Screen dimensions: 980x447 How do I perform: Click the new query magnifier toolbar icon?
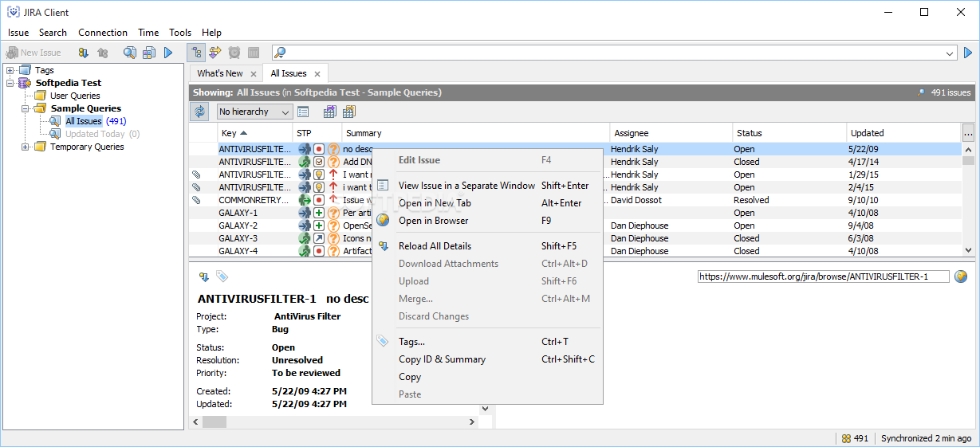pyautogui.click(x=130, y=53)
